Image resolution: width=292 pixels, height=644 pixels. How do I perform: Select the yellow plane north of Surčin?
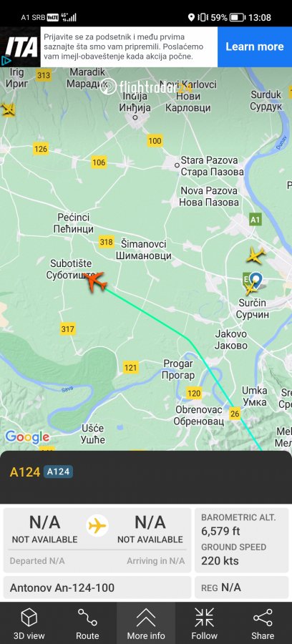[x=256, y=255]
